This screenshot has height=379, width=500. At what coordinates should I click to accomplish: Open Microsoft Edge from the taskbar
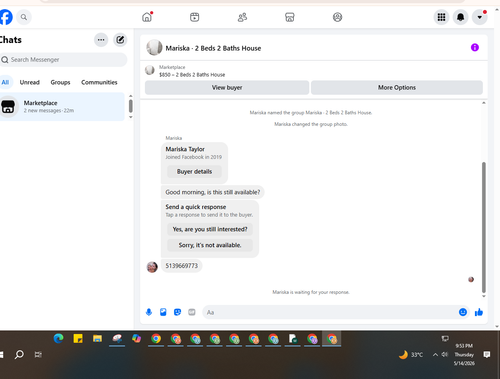pyautogui.click(x=59, y=339)
